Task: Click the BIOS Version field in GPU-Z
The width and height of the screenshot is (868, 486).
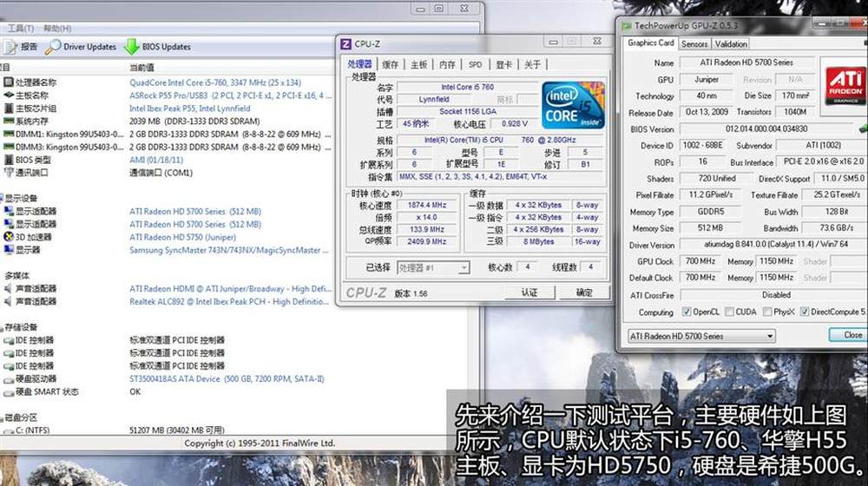Action: [x=766, y=129]
